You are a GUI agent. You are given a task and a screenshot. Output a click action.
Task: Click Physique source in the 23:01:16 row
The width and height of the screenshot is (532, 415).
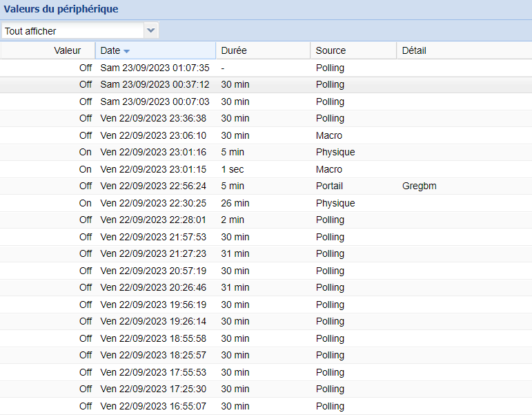(335, 152)
